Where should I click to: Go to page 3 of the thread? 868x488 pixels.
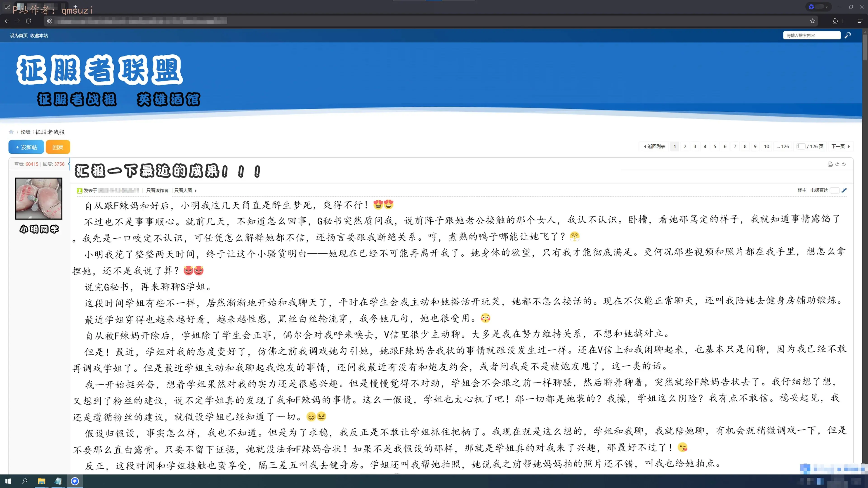(695, 146)
